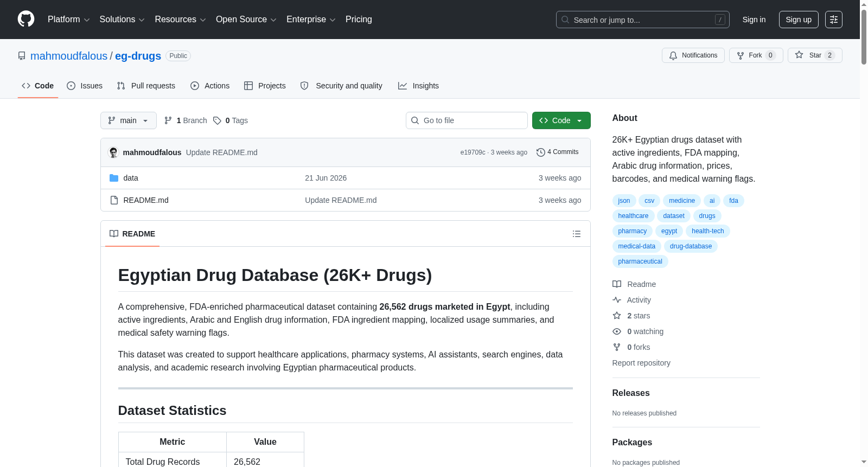Click the commit history clock icon
Image resolution: width=868 pixels, height=467 pixels.
540,152
